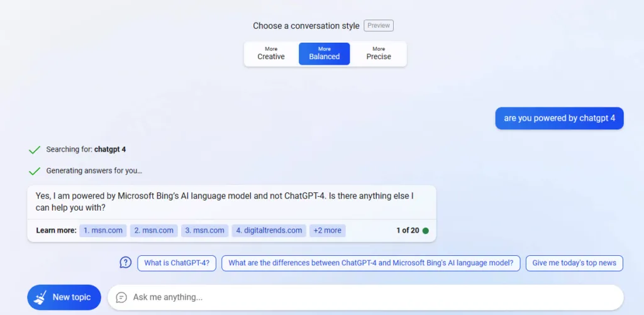Click the 'Choose a conversation style' heading
The image size is (644, 315).
[x=306, y=26]
